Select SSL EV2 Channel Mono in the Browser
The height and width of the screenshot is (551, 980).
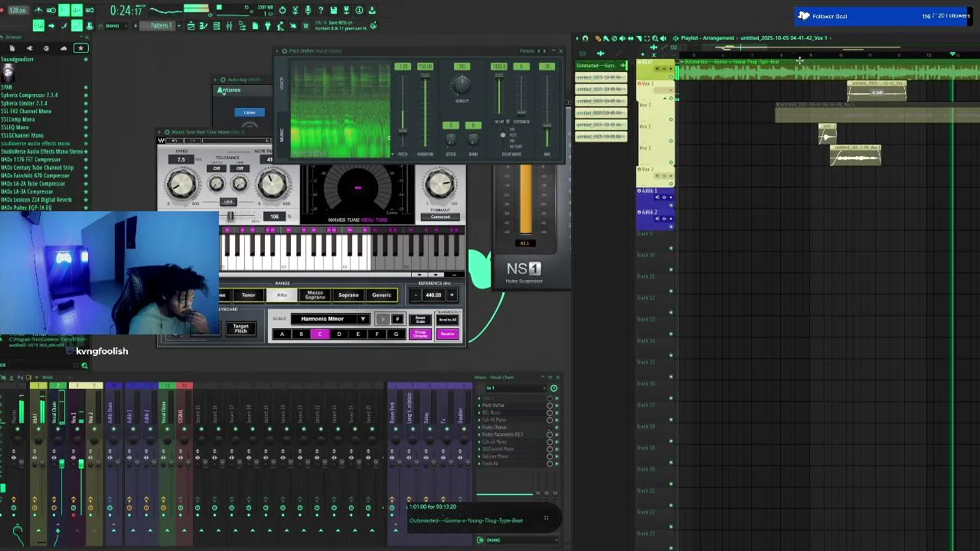[26, 111]
